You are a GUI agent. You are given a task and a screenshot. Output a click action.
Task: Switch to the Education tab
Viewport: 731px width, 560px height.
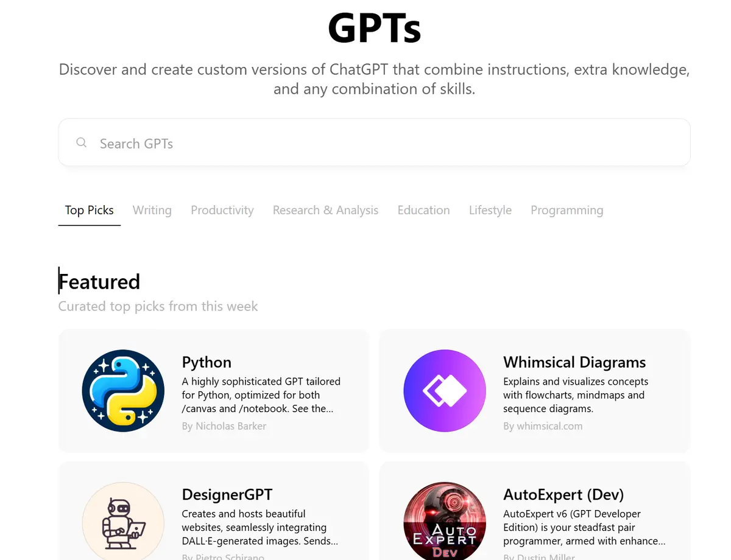pos(423,210)
